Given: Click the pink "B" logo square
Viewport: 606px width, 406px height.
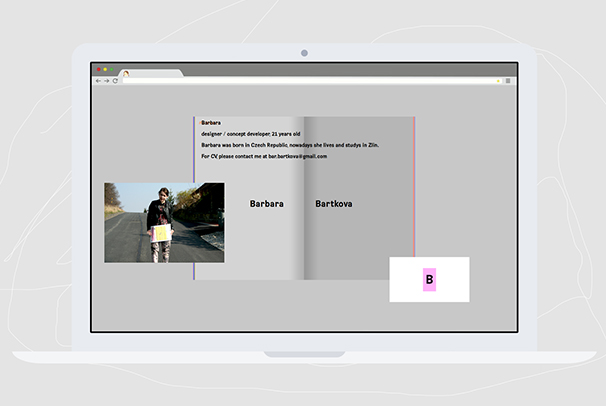Looking at the screenshot, I should pos(429,280).
